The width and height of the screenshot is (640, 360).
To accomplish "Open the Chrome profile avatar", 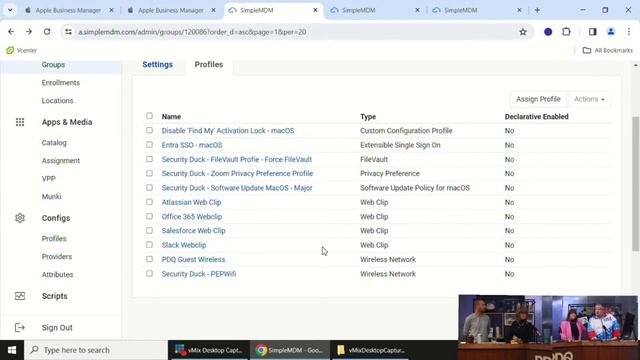I will tap(611, 31).
